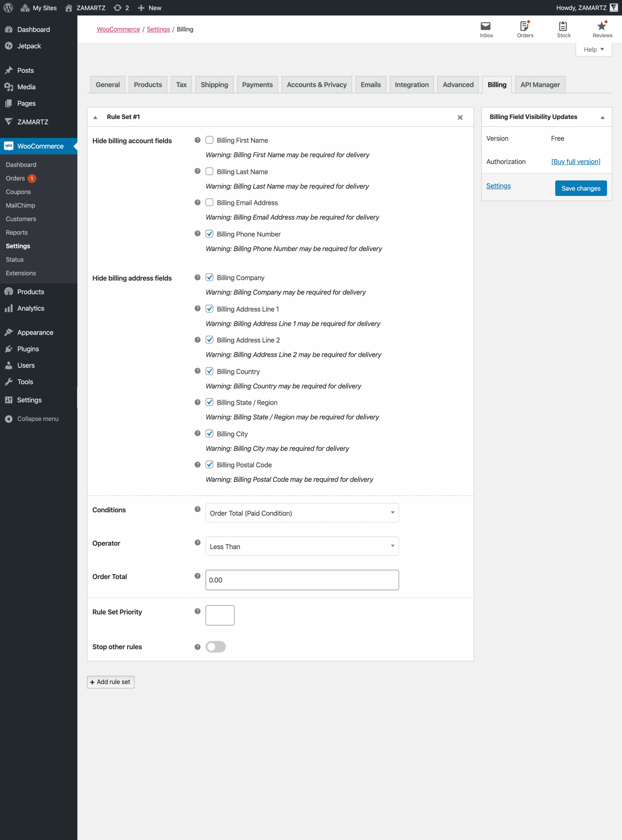The image size is (622, 840).
Task: Open the Operator Less Than dropdown
Action: 301,546
